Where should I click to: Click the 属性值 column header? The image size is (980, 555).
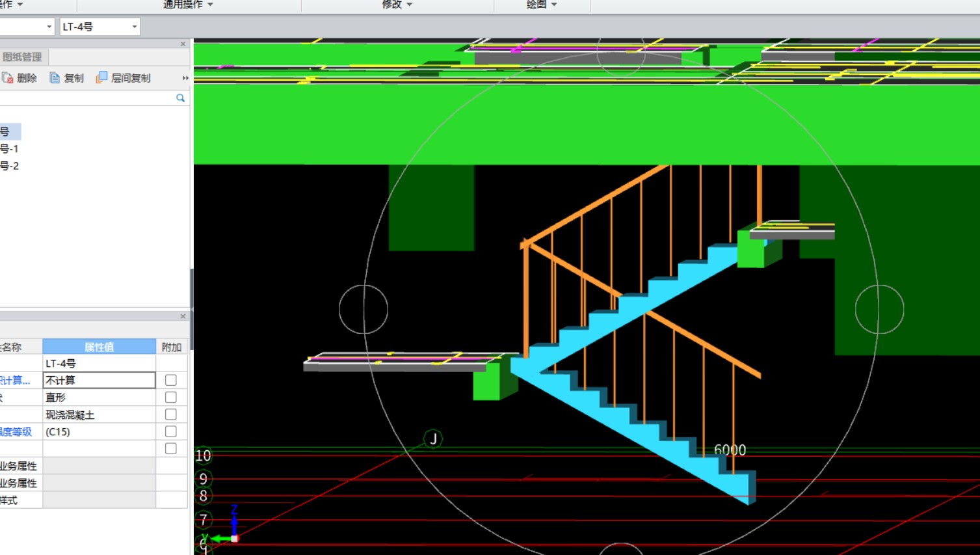click(99, 347)
